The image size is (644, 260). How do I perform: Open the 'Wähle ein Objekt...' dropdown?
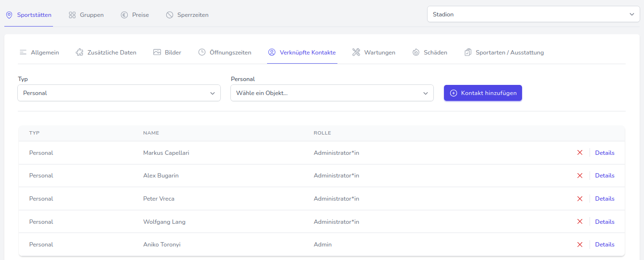pyautogui.click(x=332, y=93)
